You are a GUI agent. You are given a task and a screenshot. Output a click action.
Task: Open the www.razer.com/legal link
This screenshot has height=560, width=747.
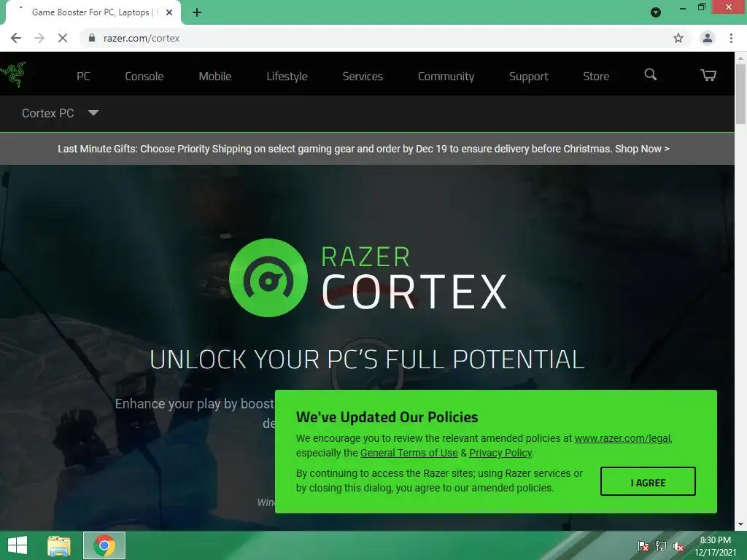point(623,438)
